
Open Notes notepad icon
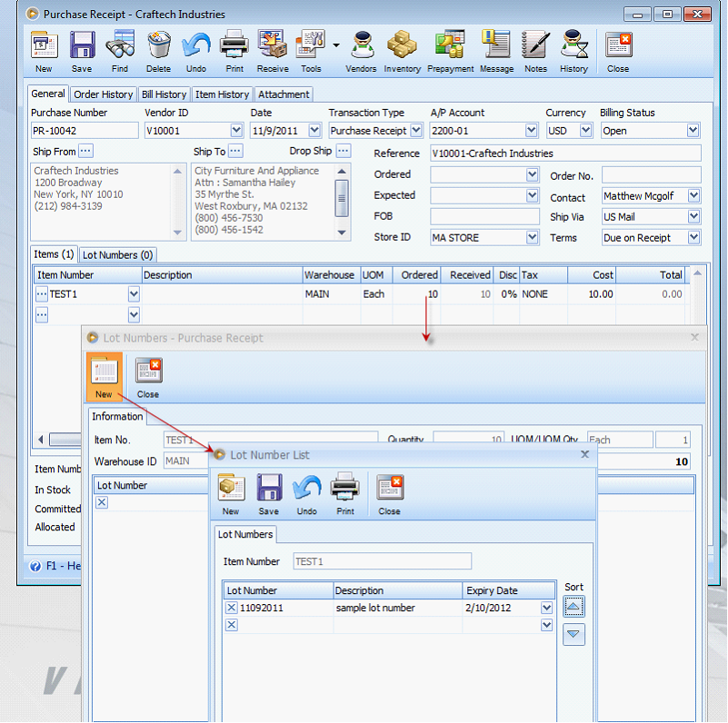coord(535,51)
